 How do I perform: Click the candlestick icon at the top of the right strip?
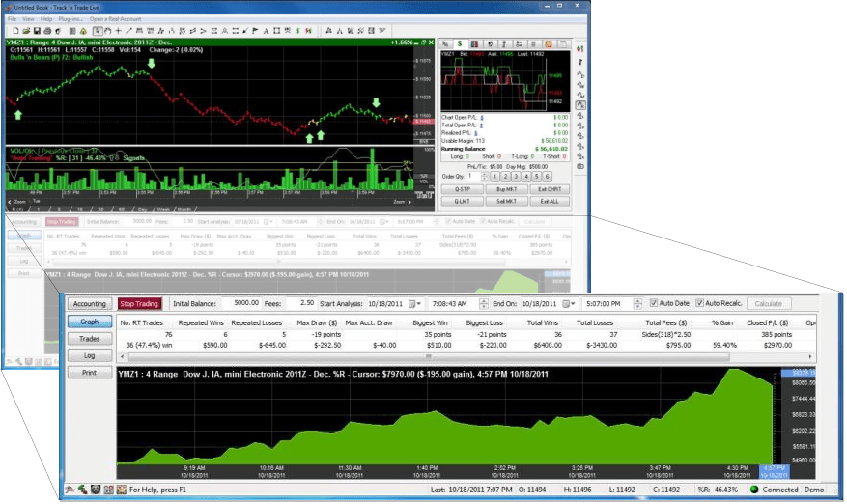click(580, 49)
